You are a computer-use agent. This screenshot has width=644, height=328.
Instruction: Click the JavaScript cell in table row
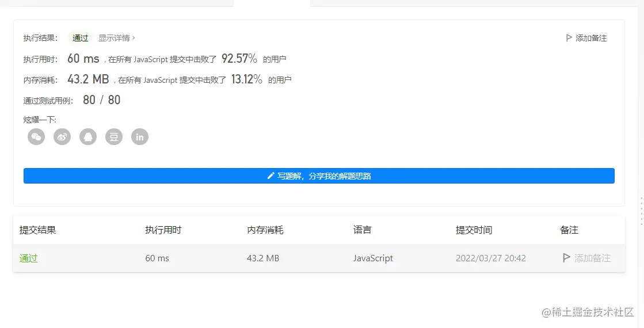(x=373, y=258)
